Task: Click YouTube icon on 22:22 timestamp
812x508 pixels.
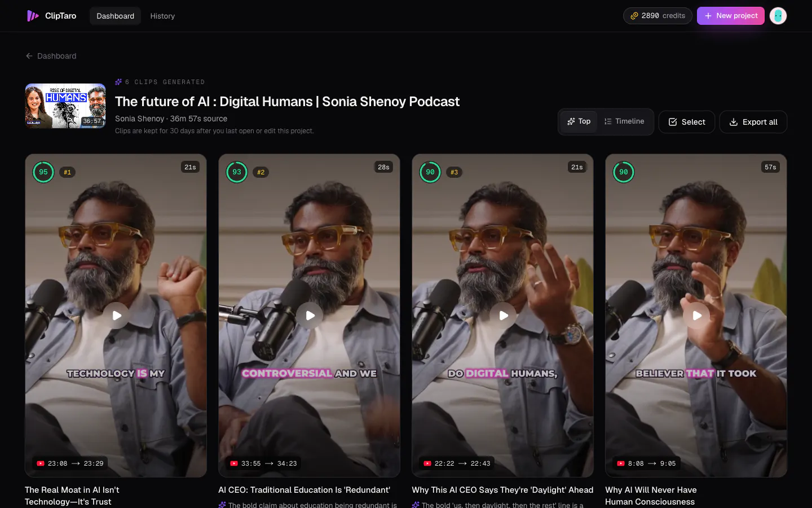Action: pyautogui.click(x=427, y=463)
